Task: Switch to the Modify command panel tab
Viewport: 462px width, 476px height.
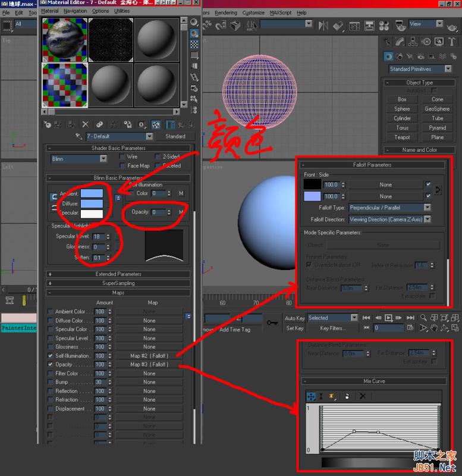Action: pyautogui.click(x=400, y=42)
